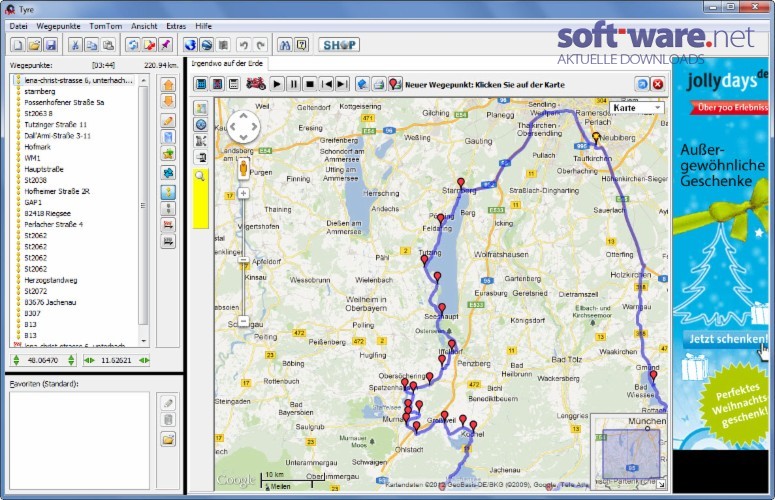Click the zoom out minus on the map slider
This screenshot has height=500, width=775.
point(243,321)
